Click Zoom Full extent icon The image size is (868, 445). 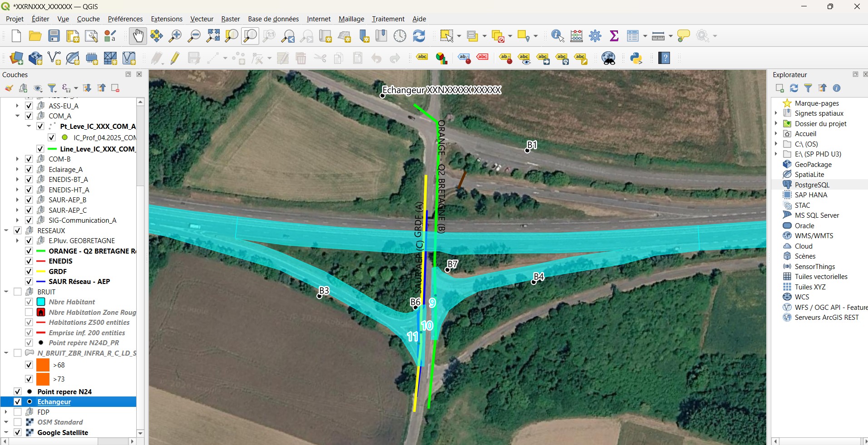pyautogui.click(x=213, y=36)
